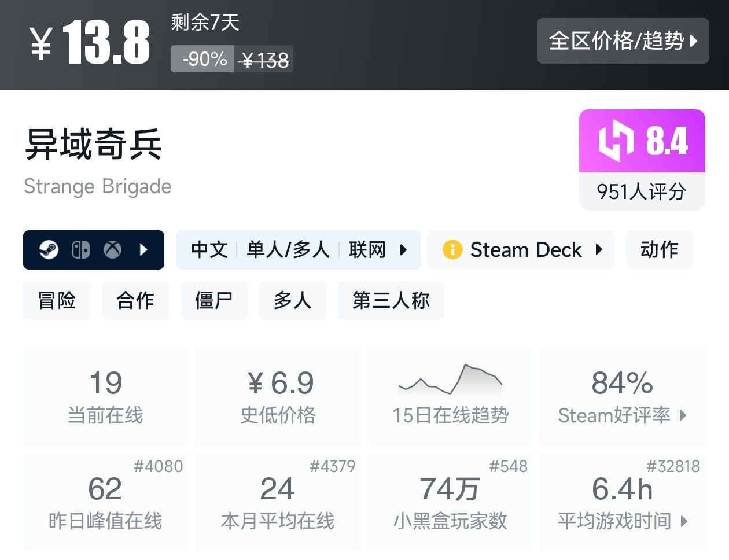Select the 冒险 genre tag

57,301
